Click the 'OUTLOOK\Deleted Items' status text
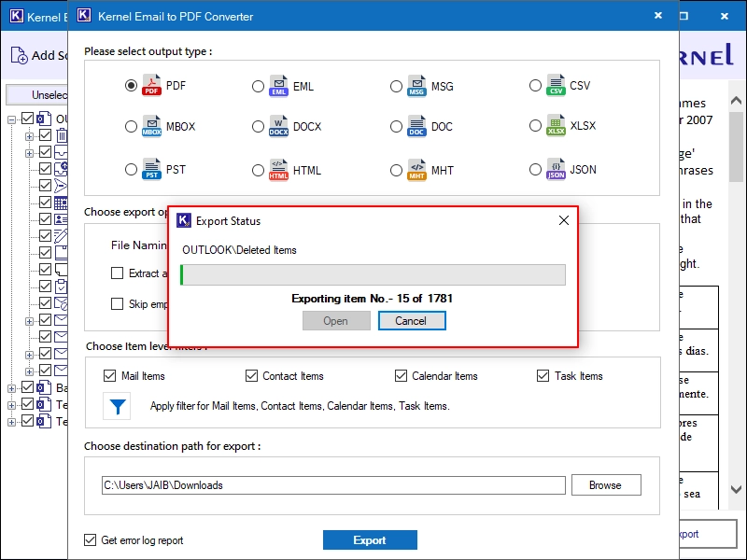 click(x=239, y=250)
